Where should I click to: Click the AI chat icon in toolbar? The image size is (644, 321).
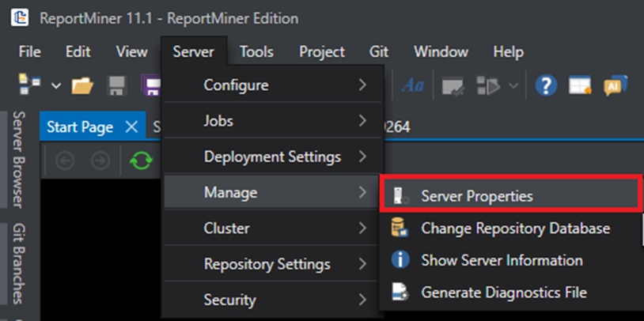pyautogui.click(x=615, y=85)
